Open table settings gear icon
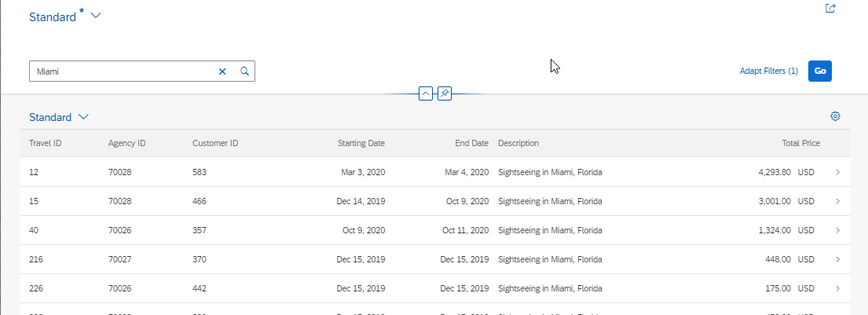 pos(835,116)
